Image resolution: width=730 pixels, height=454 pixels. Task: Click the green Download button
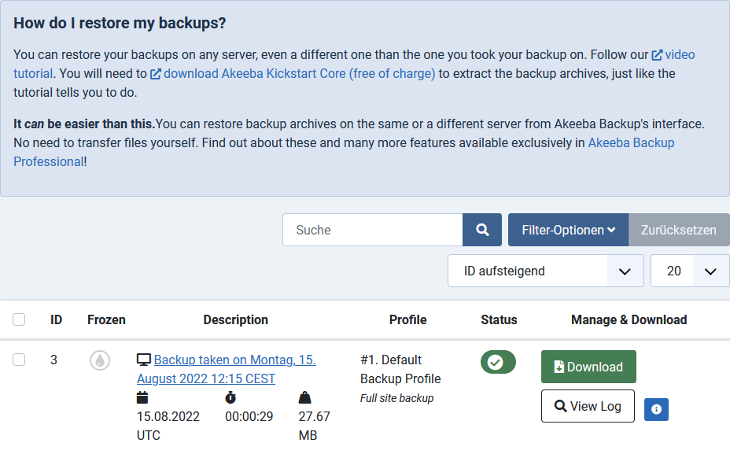coord(588,366)
